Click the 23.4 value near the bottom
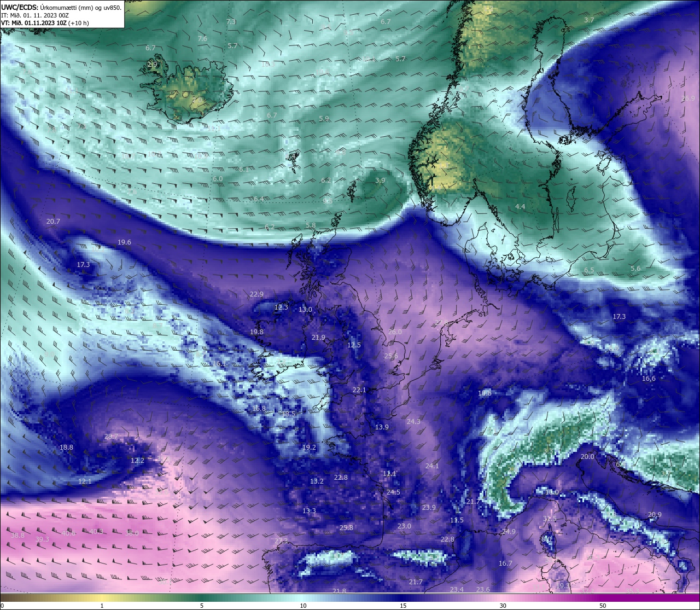 (x=457, y=590)
